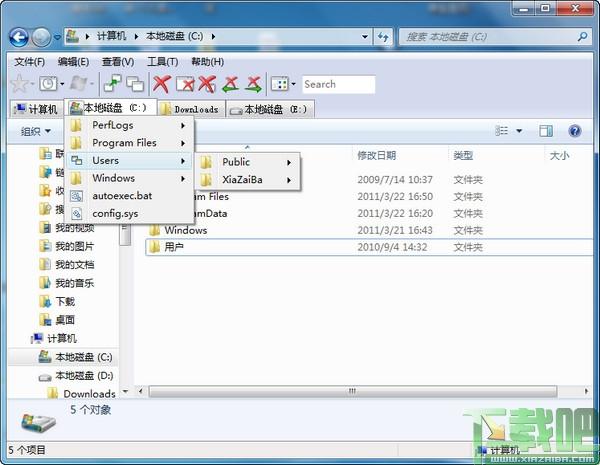Select Program Files in the popup menu

[129, 143]
